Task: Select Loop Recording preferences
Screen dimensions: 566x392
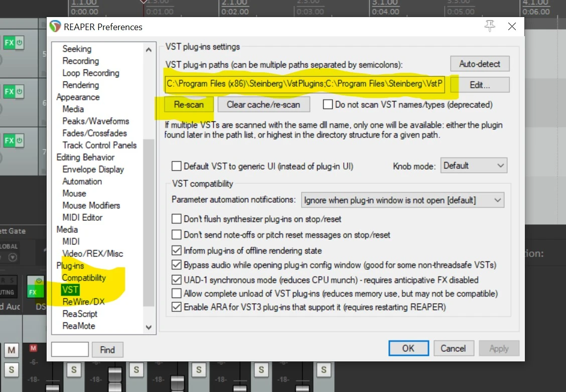Action: coord(91,73)
